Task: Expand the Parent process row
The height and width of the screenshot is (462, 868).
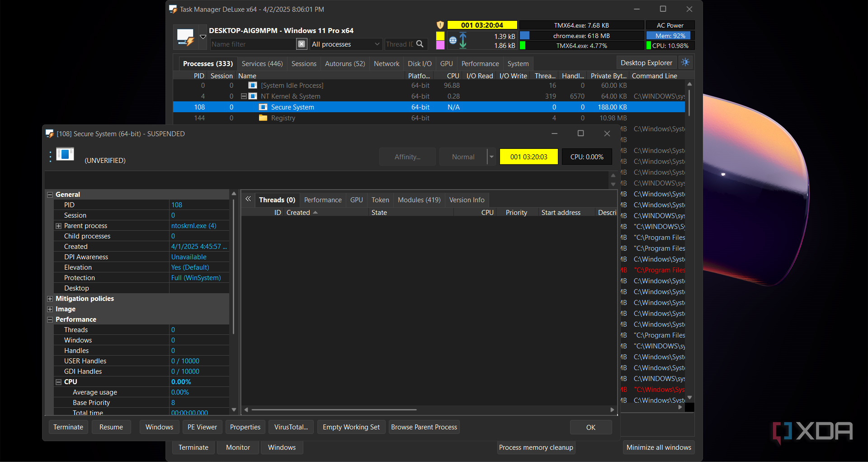Action: pyautogui.click(x=58, y=226)
